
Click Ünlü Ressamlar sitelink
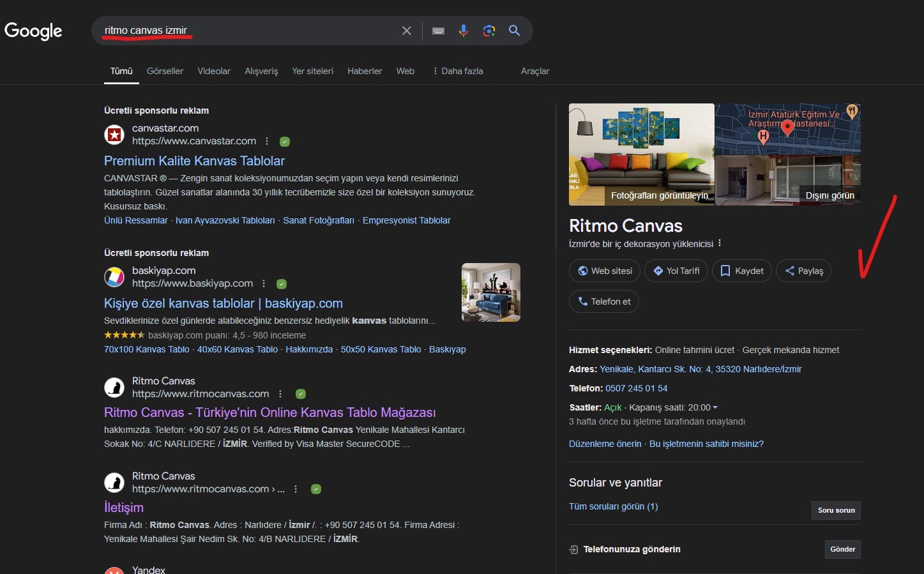[x=136, y=220]
